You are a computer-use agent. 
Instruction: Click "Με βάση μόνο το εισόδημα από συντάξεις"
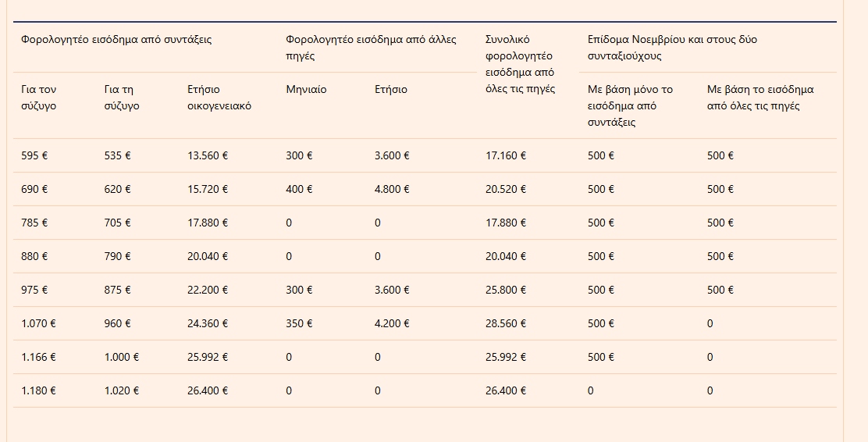pos(630,105)
